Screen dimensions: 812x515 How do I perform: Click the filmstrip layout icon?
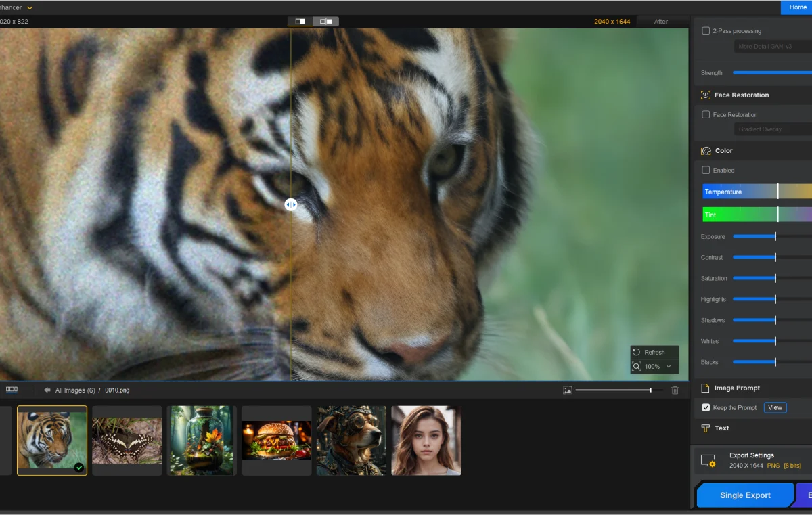(x=12, y=390)
